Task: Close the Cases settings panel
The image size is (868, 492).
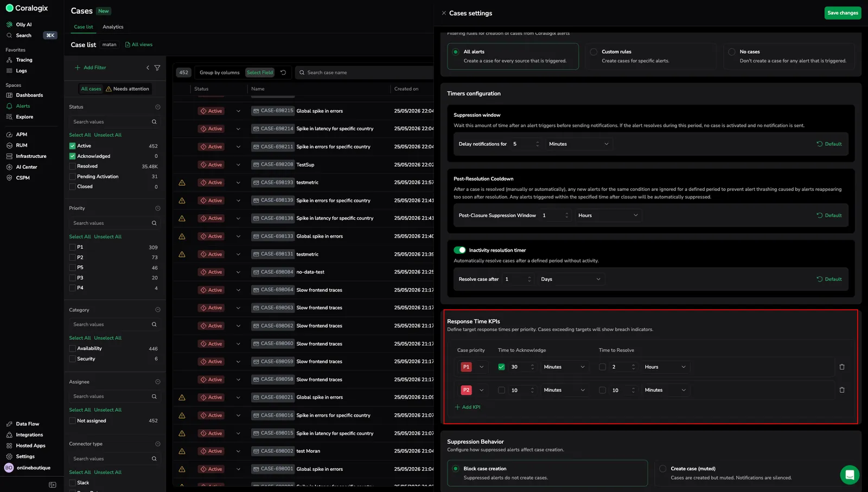Action: [x=444, y=13]
